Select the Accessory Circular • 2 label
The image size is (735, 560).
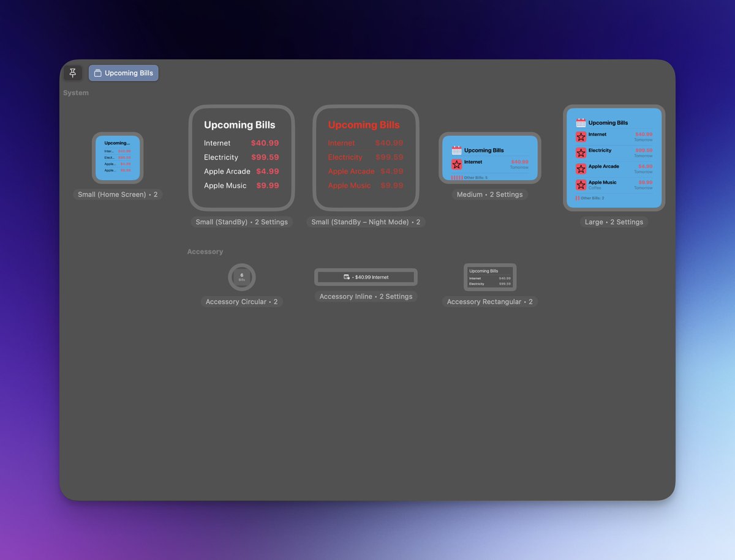click(242, 302)
